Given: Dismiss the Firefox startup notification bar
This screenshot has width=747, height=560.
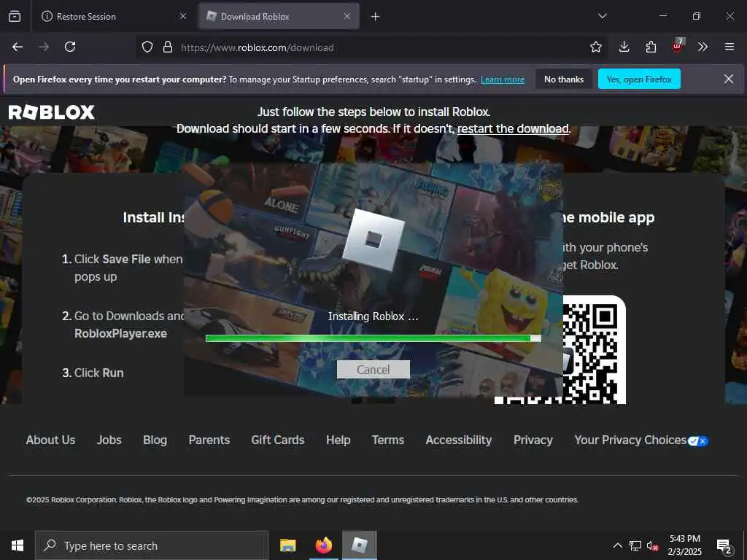Looking at the screenshot, I should coord(729,79).
